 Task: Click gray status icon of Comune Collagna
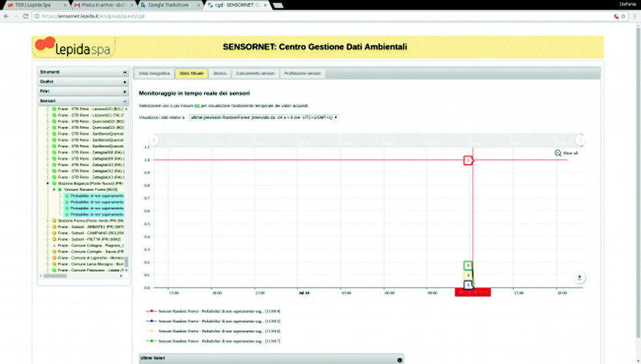[x=54, y=245]
